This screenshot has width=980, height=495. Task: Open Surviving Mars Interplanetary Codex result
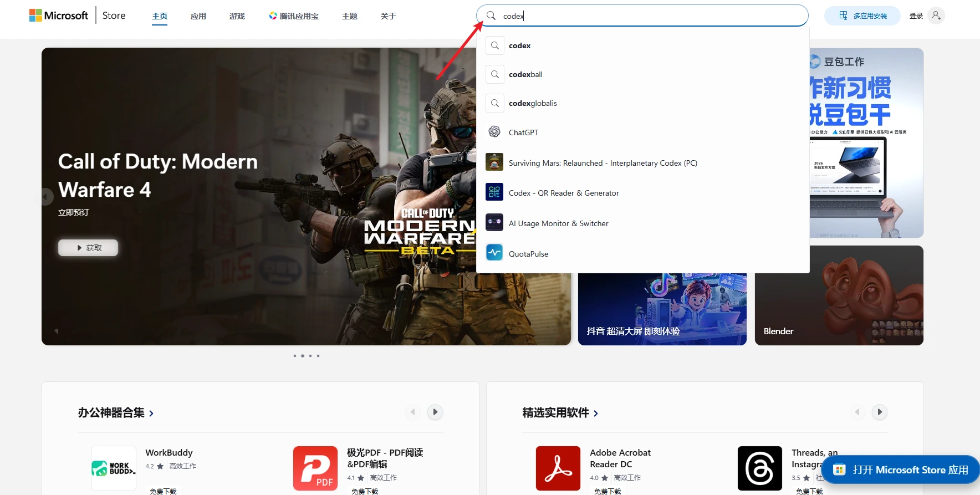643,163
